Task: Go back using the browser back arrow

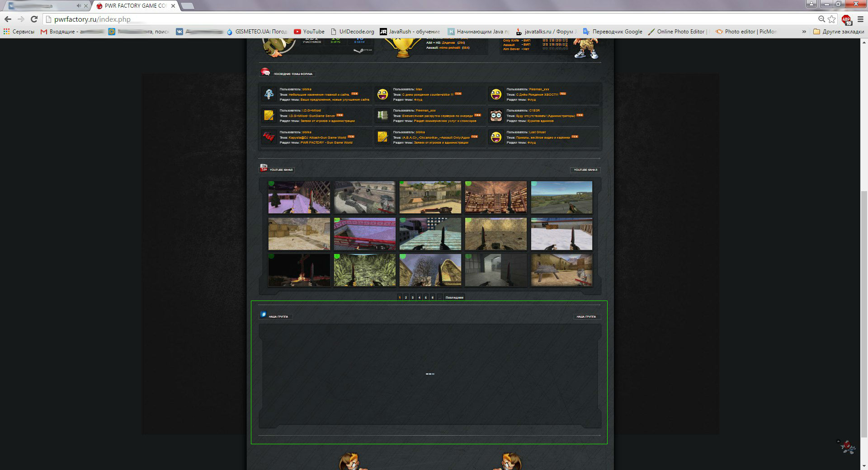Action: [8, 19]
